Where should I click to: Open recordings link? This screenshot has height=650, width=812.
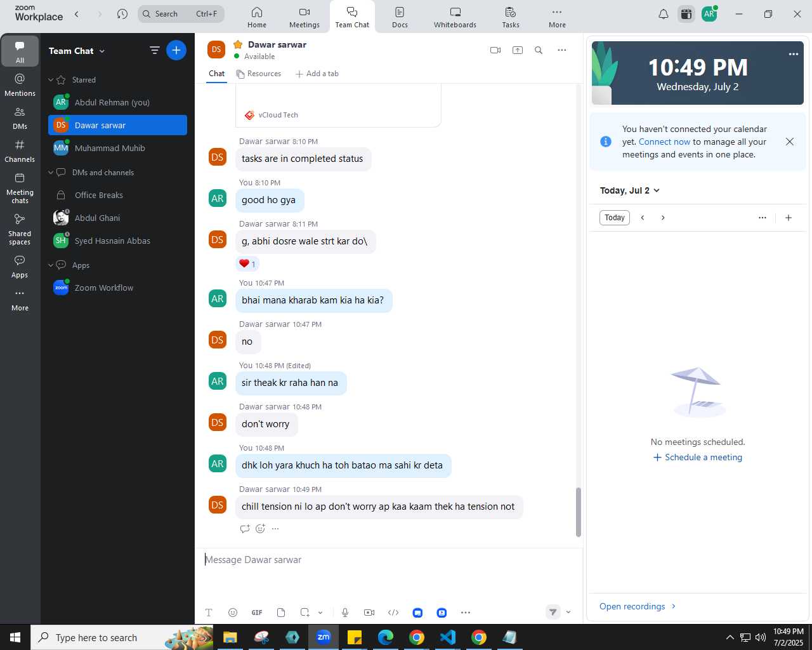tap(638, 606)
